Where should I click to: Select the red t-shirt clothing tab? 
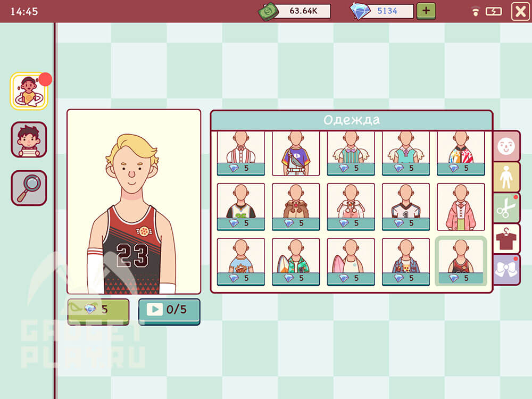[506, 239]
